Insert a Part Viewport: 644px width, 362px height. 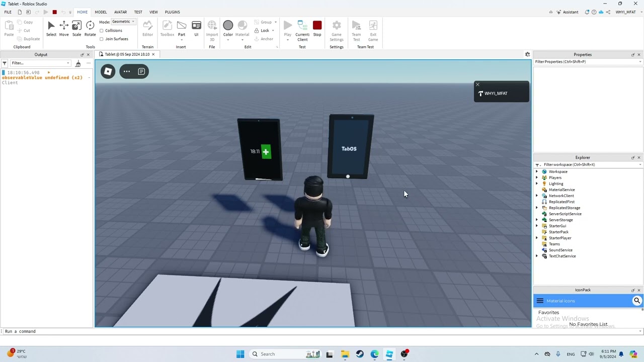182,29
